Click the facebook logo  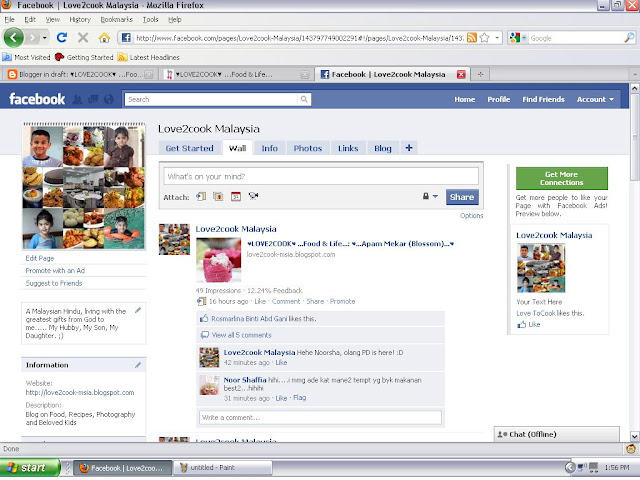[x=37, y=99]
